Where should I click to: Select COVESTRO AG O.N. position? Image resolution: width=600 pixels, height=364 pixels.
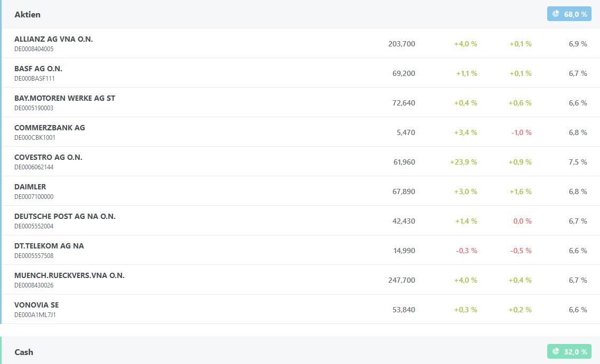point(48,157)
